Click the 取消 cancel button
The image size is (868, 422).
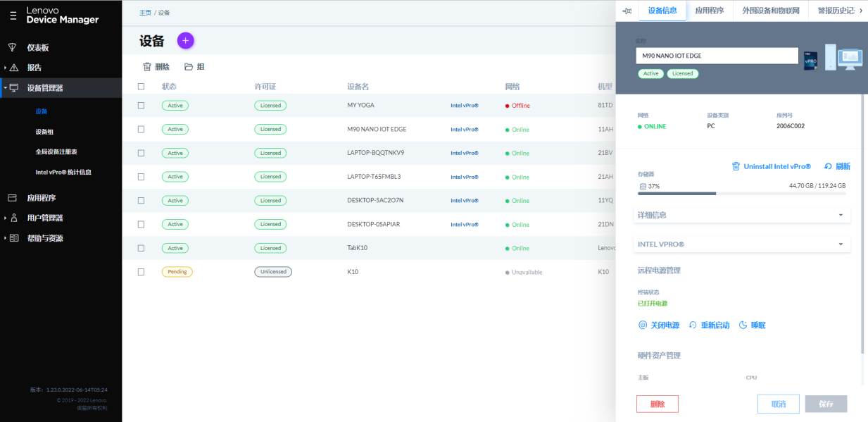(x=779, y=404)
